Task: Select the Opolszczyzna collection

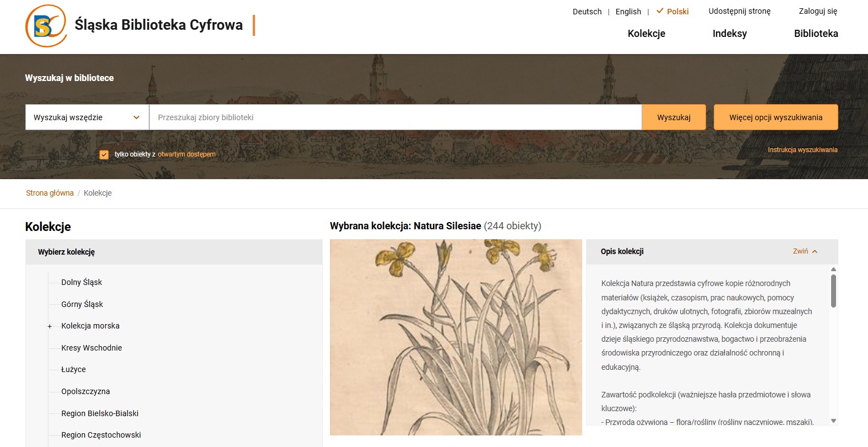Action: pos(85,391)
